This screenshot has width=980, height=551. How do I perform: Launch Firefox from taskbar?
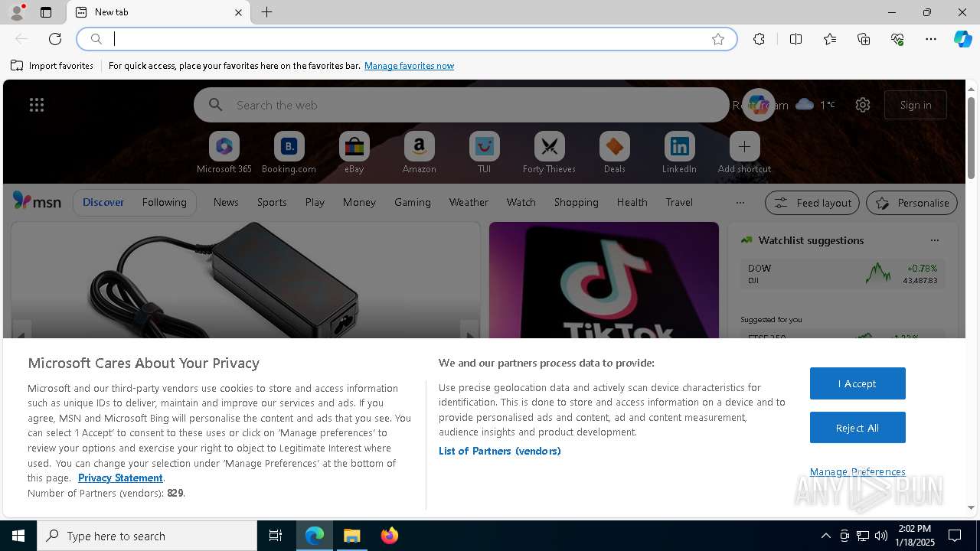(390, 536)
